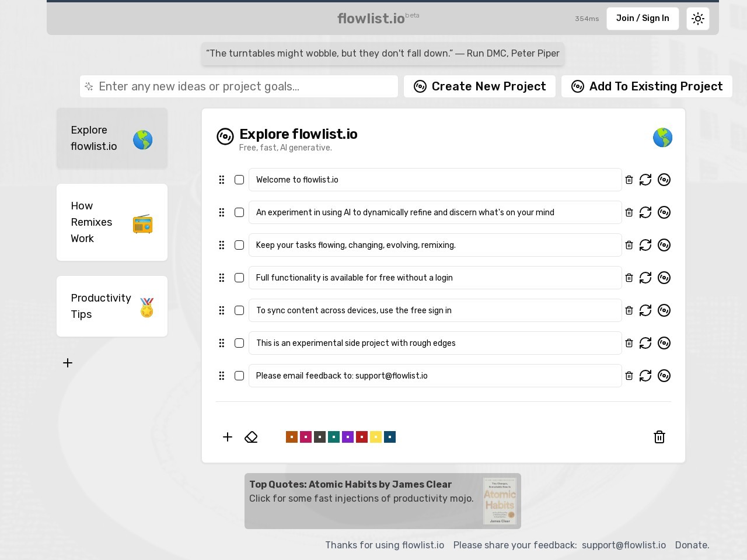This screenshot has height=560, width=747.
Task: Check off 'Full functionality is available' task
Action: 239,278
